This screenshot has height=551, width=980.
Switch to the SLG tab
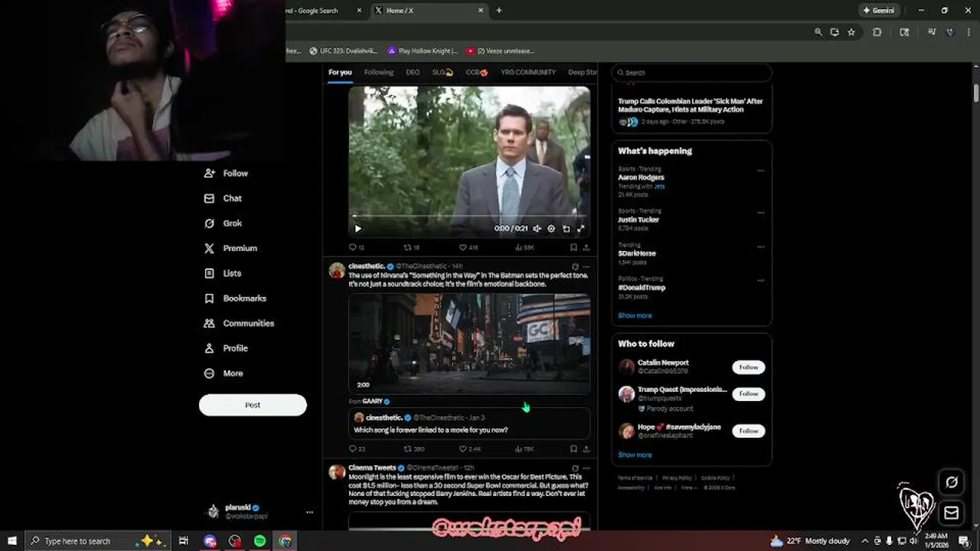(443, 73)
